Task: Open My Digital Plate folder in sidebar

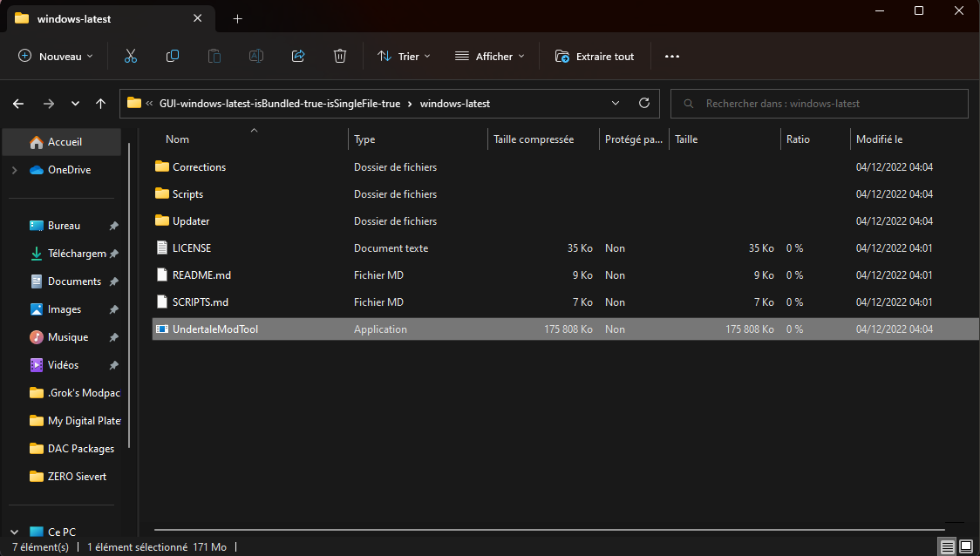Action: click(75, 421)
